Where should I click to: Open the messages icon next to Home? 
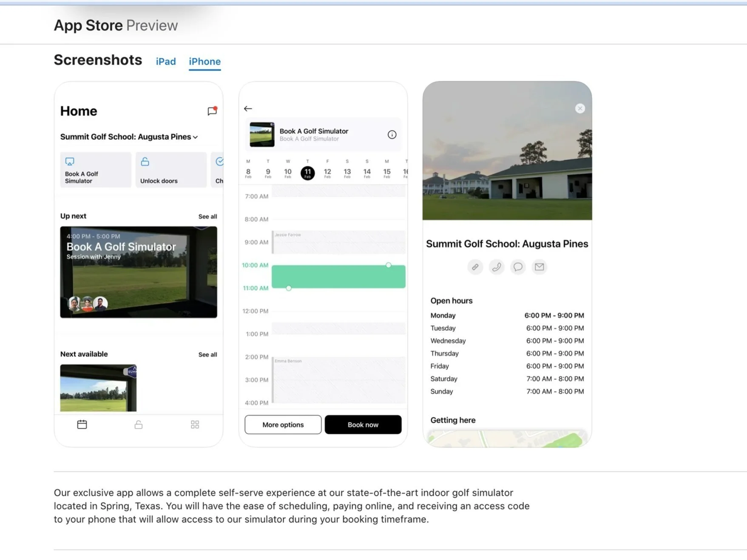coord(212,111)
